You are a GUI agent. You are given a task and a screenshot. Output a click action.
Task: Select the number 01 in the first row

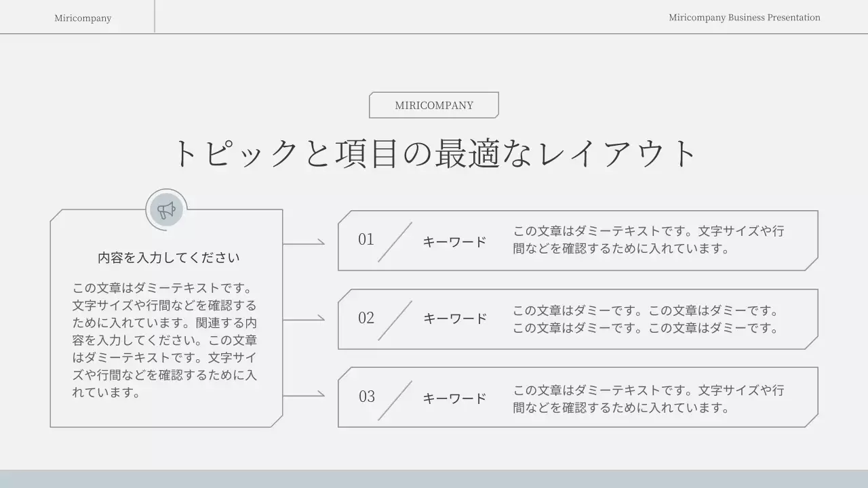coord(366,240)
